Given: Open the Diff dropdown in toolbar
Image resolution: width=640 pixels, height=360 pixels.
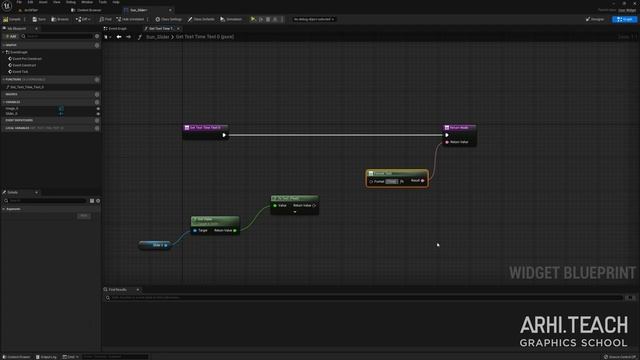Looking at the screenshot, I should [x=83, y=19].
